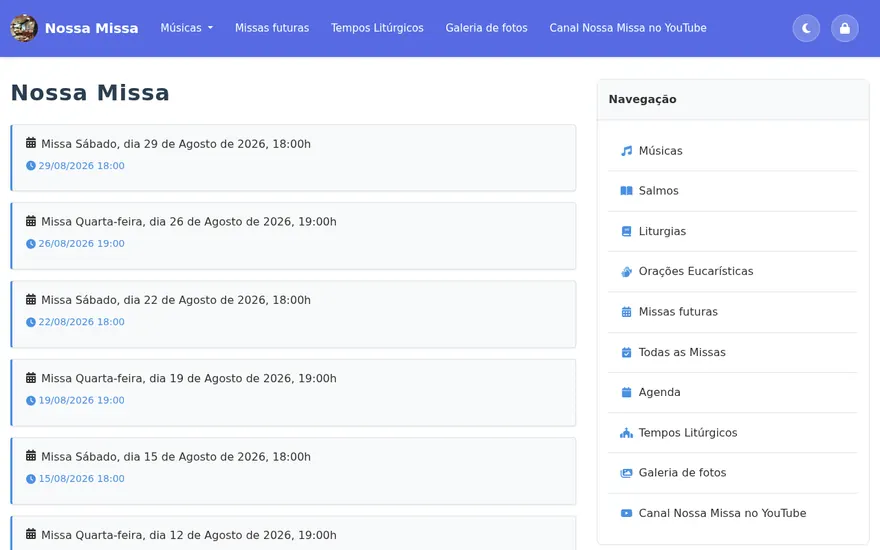Open Galeria de fotos in top navbar

pyautogui.click(x=486, y=28)
